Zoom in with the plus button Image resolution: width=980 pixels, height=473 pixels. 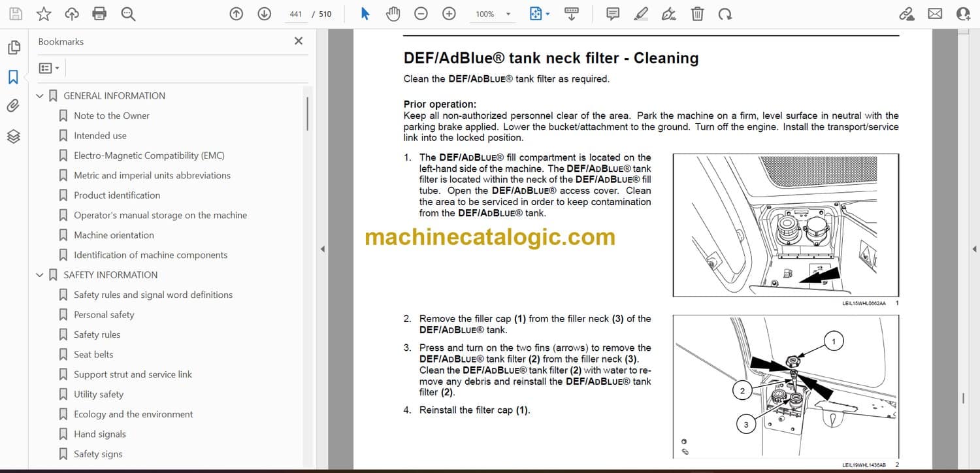(x=449, y=14)
